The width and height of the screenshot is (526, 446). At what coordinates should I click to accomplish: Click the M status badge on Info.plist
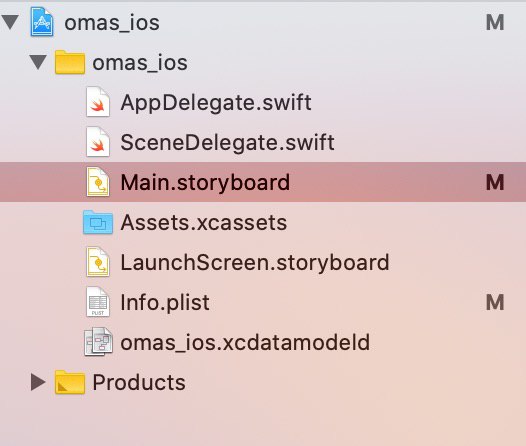click(495, 302)
